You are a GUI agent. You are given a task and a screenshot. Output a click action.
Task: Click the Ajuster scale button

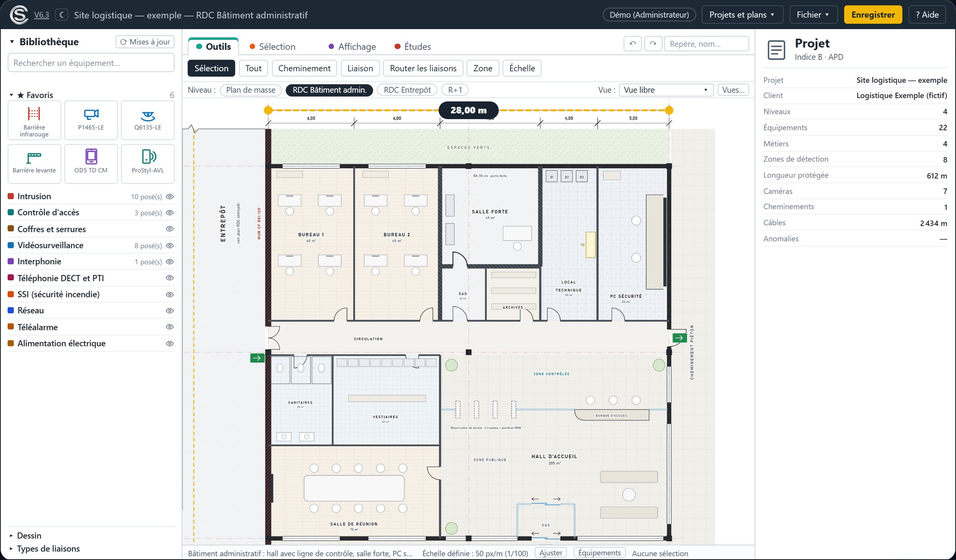tap(551, 553)
